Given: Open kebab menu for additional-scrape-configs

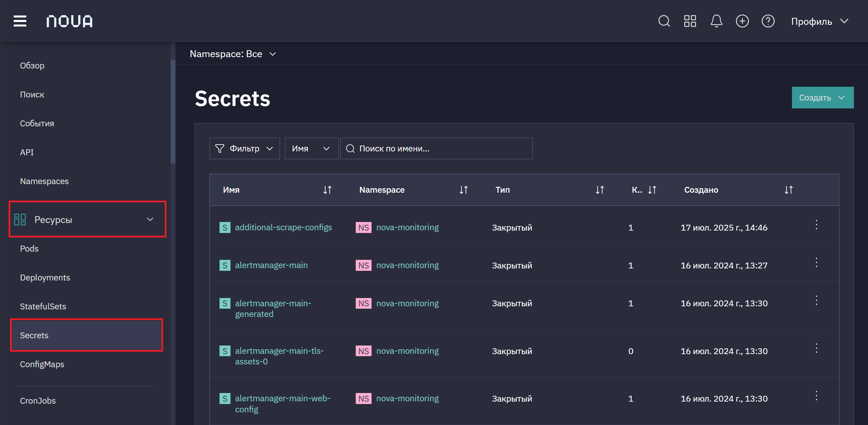Looking at the screenshot, I should (816, 225).
